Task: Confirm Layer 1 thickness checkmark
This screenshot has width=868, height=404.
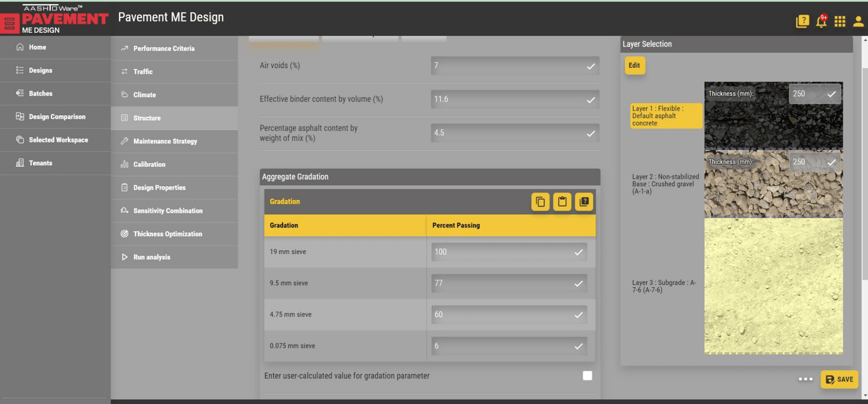Action: pyautogui.click(x=832, y=94)
